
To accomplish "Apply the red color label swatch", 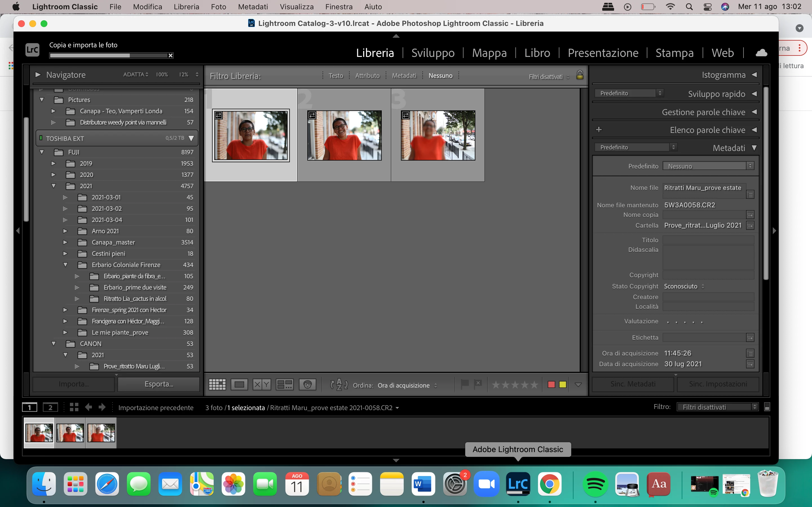I will (x=551, y=384).
